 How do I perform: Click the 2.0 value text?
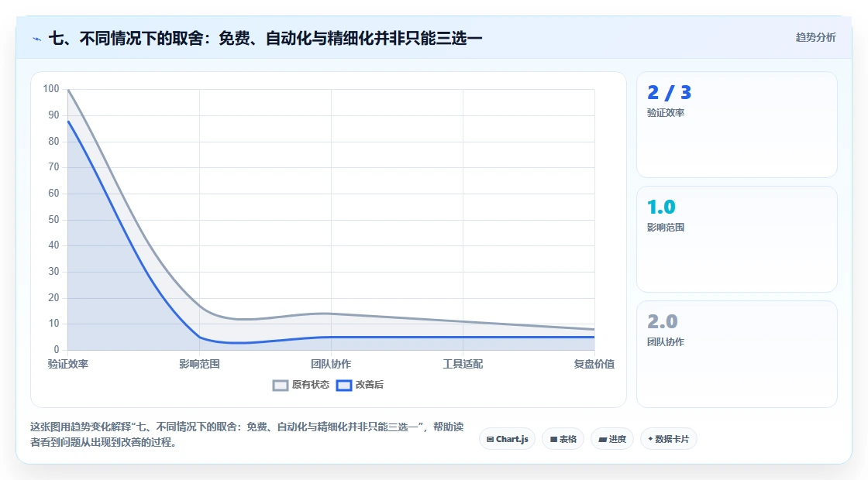[662, 321]
